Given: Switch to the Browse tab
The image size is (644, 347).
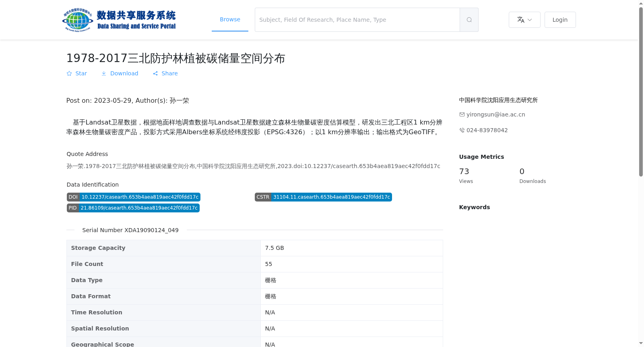Looking at the screenshot, I should (230, 19).
